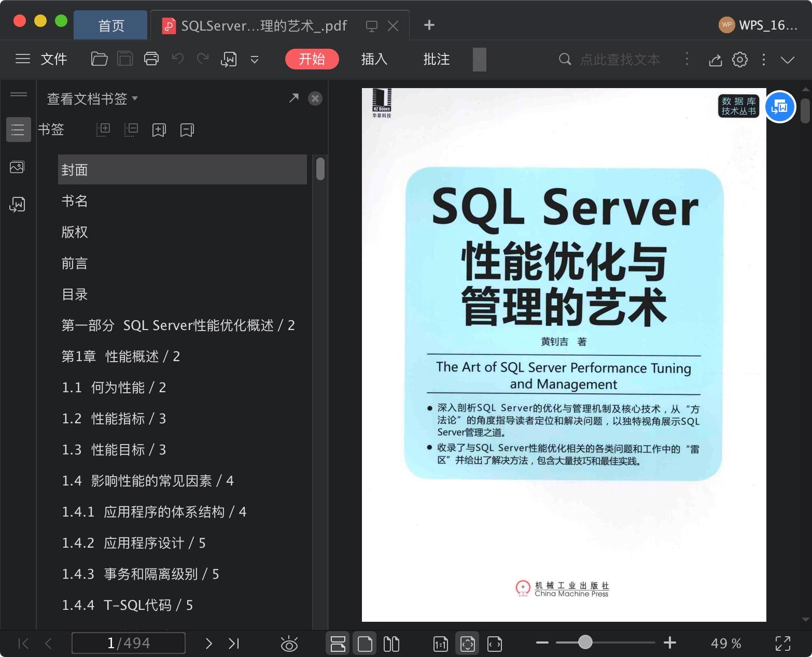Select the 插入 ribbon tab
The image size is (812, 657).
[374, 59]
